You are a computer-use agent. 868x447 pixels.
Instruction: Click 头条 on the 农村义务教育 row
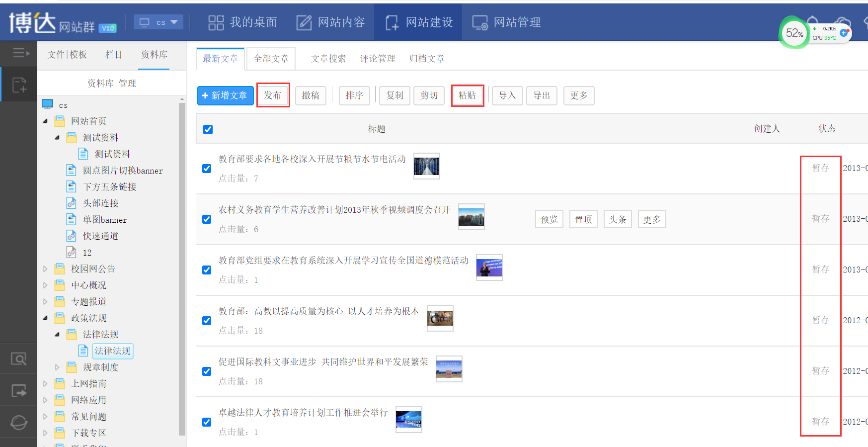pos(618,219)
